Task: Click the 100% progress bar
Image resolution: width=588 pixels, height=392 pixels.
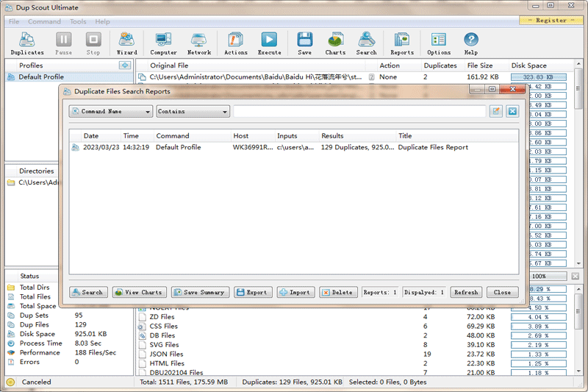Action: click(548, 276)
